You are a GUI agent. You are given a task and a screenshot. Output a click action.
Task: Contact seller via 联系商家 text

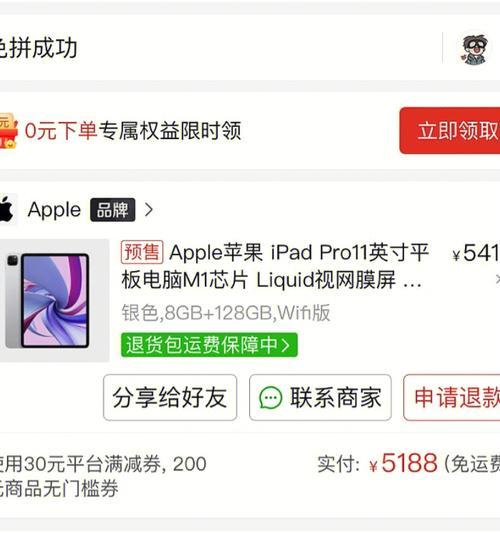pos(336,397)
